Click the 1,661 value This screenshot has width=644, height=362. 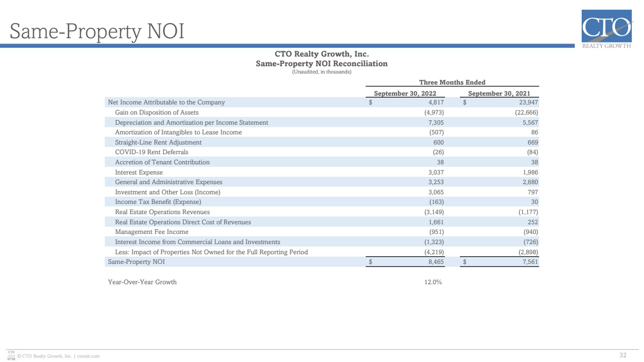pos(436,222)
